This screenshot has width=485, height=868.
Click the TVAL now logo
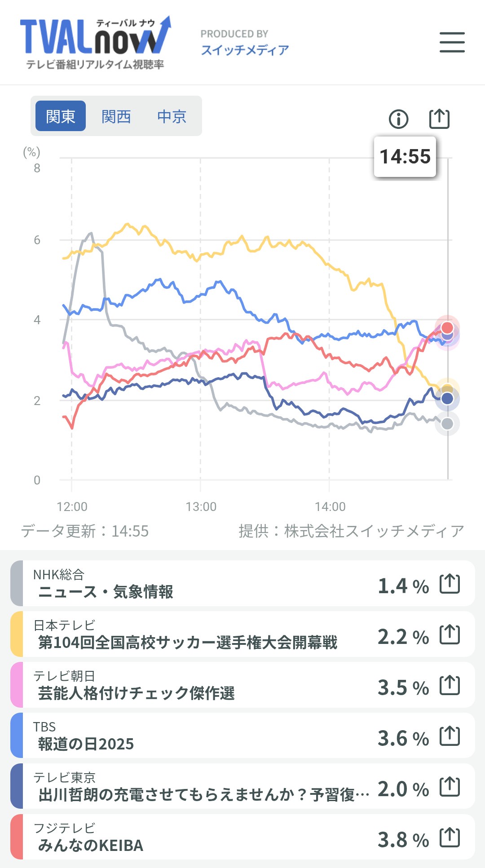(95, 43)
